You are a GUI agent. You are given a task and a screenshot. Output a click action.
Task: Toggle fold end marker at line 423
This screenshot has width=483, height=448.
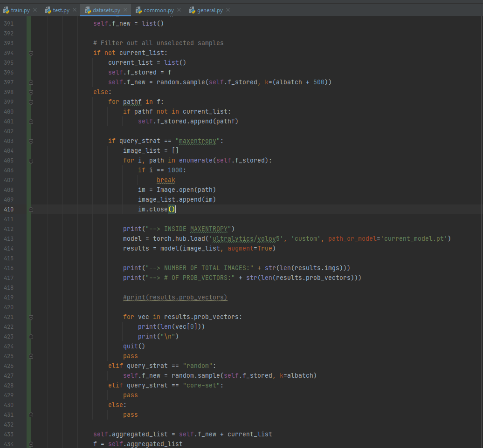31,337
